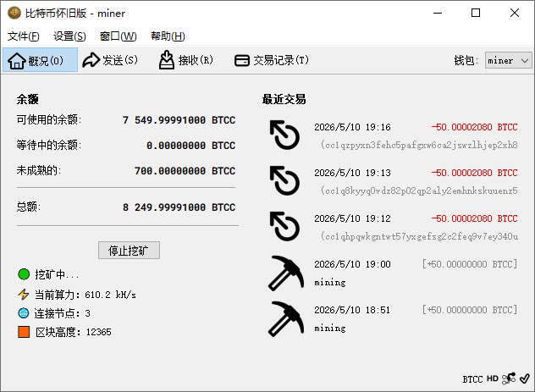Click the sync checkmark icon in status bar
The width and height of the screenshot is (535, 392).
coord(525,378)
